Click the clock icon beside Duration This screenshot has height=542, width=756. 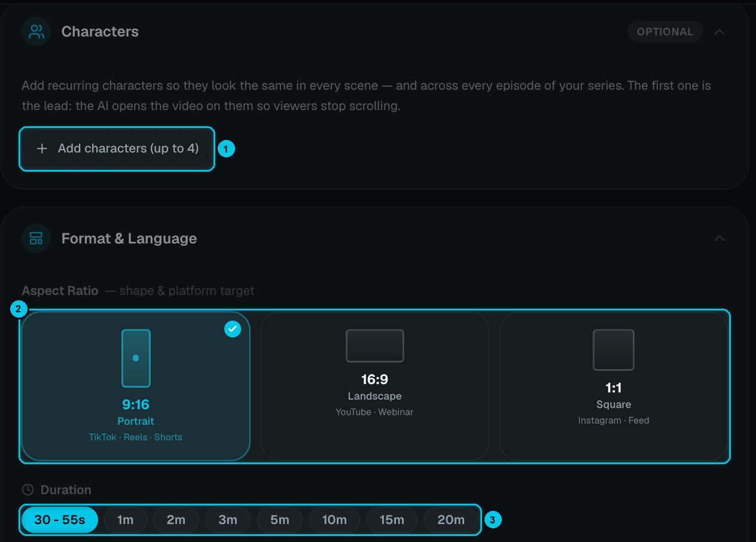[x=28, y=490]
